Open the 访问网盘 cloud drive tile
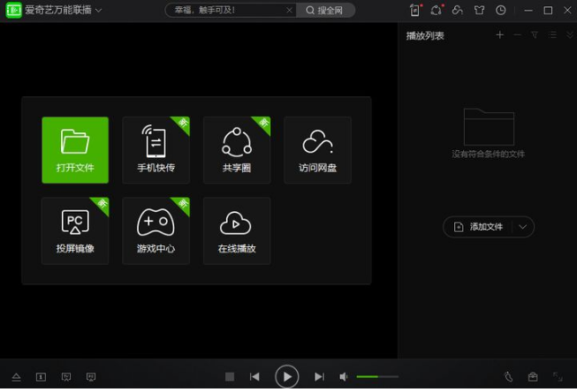Screen dimensions: 577x392 coord(317,149)
